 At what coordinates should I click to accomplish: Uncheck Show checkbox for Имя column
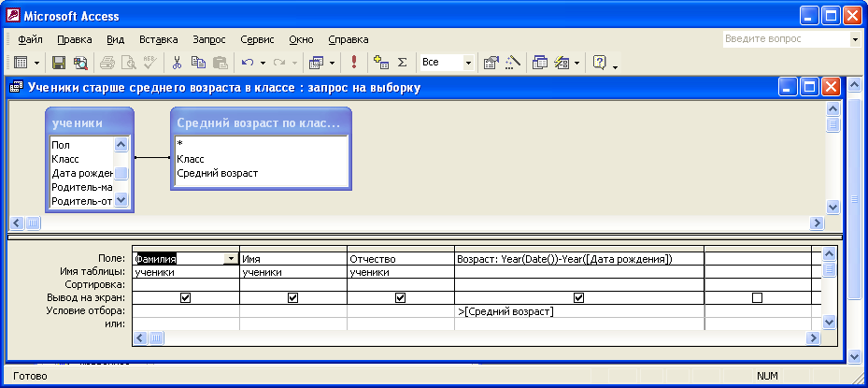(x=292, y=298)
